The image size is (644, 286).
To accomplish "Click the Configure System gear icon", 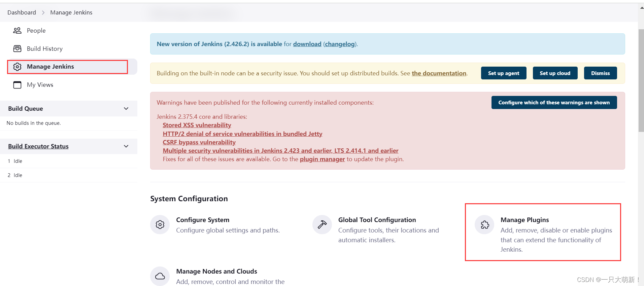I will coord(160,224).
